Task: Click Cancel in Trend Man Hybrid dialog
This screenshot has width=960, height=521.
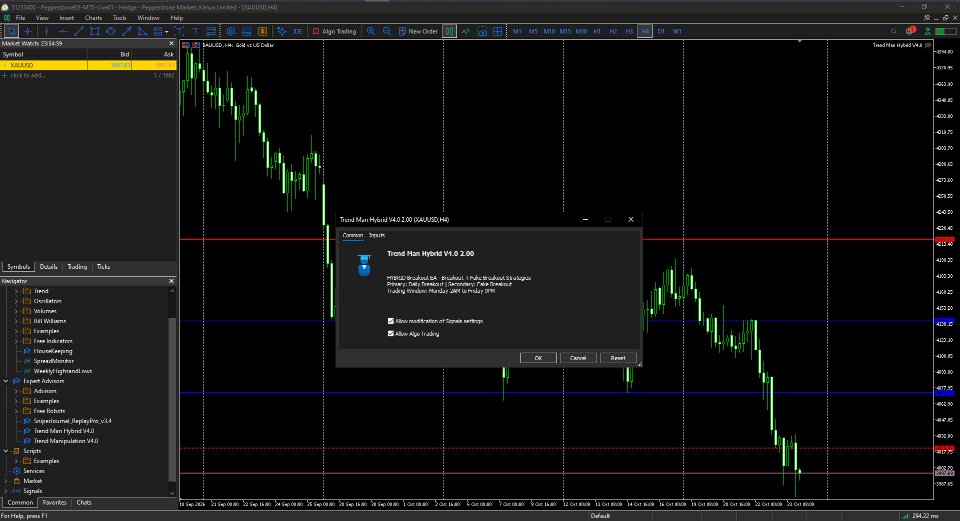Action: pos(578,358)
